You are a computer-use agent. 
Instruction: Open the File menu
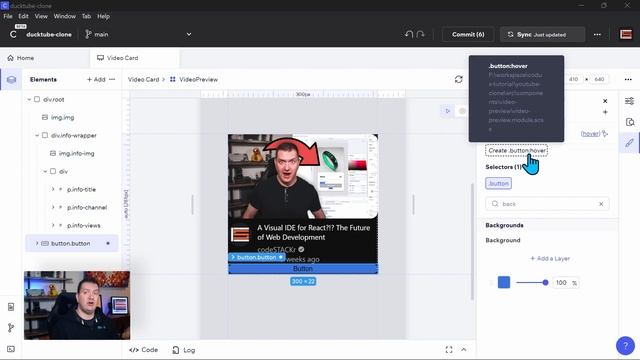[x=8, y=16]
